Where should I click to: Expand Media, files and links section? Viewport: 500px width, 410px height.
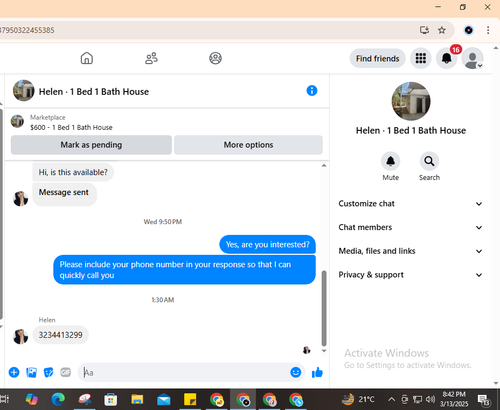[410, 251]
